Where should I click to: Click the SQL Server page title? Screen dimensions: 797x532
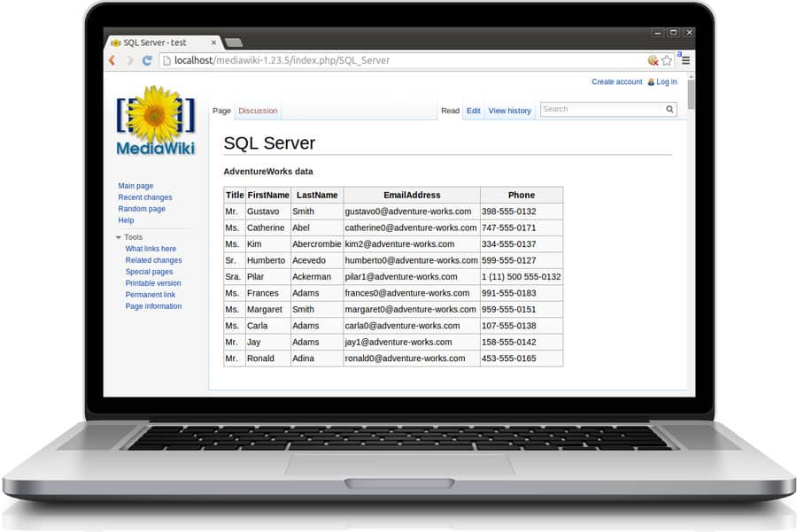(x=269, y=143)
